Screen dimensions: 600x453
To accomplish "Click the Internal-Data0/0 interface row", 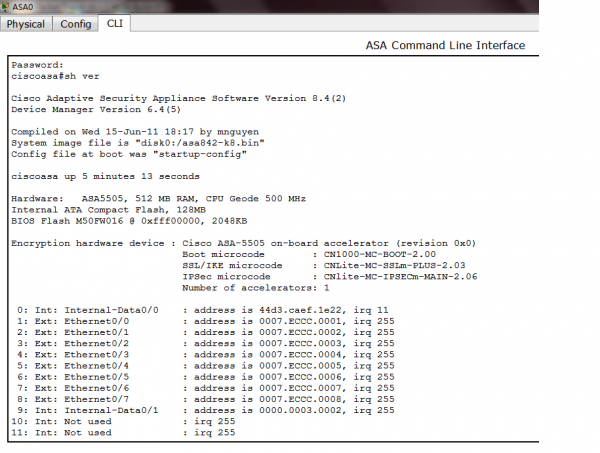I will click(202, 310).
